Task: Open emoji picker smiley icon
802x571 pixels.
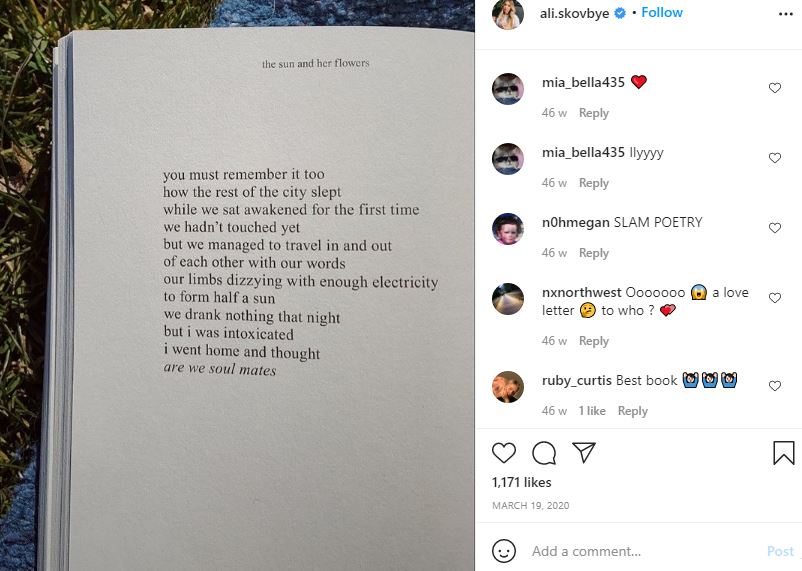Action: click(x=504, y=551)
